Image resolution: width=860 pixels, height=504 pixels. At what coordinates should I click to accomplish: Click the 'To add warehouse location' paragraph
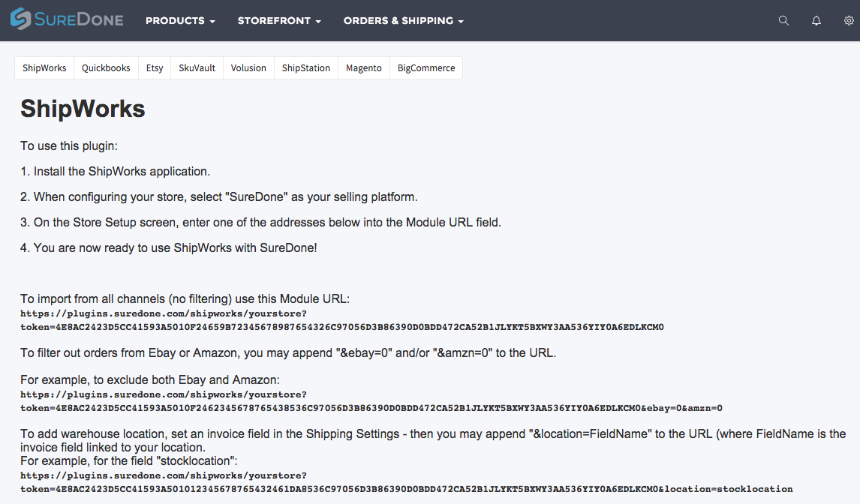(433, 440)
